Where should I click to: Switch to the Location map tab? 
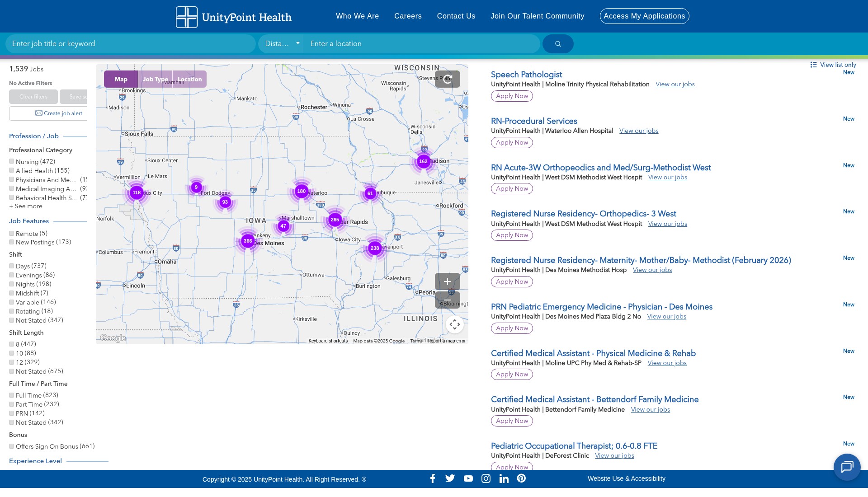click(x=189, y=79)
